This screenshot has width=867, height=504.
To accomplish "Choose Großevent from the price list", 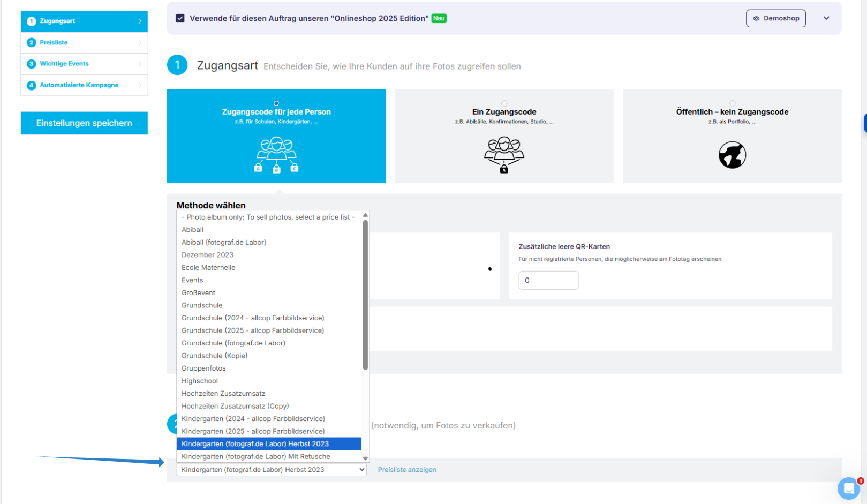I will pos(269,292).
